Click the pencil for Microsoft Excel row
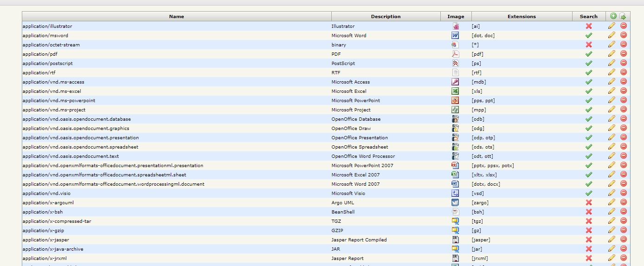This screenshot has height=266, width=644. [612, 91]
